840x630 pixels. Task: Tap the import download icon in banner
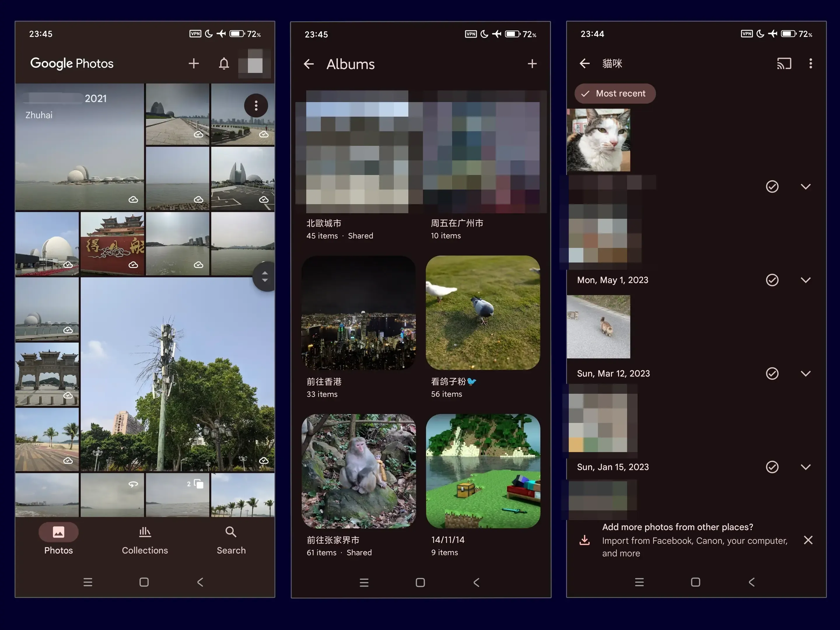coord(584,540)
